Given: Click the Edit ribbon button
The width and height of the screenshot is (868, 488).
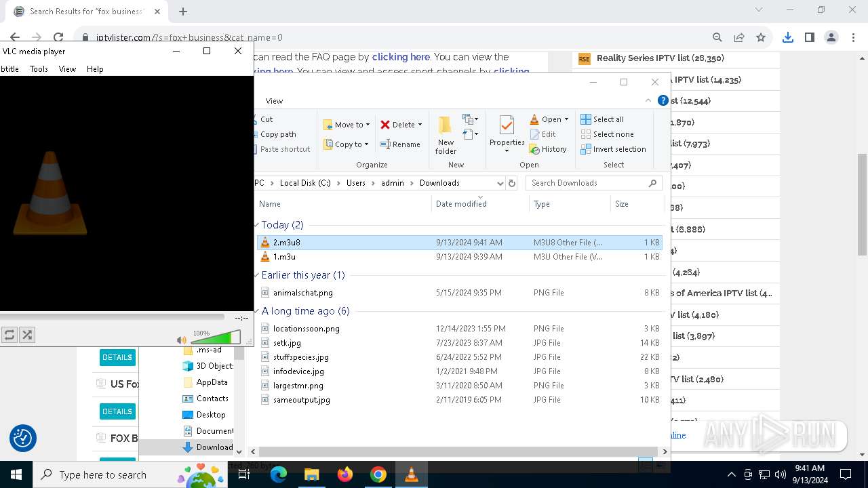Looking at the screenshot, I should pos(542,134).
